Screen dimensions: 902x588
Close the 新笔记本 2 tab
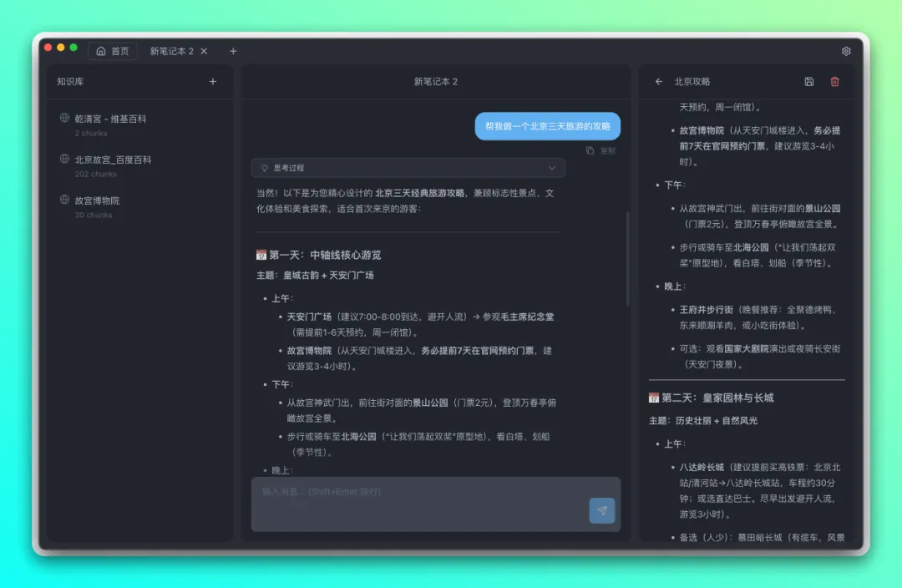pos(204,51)
